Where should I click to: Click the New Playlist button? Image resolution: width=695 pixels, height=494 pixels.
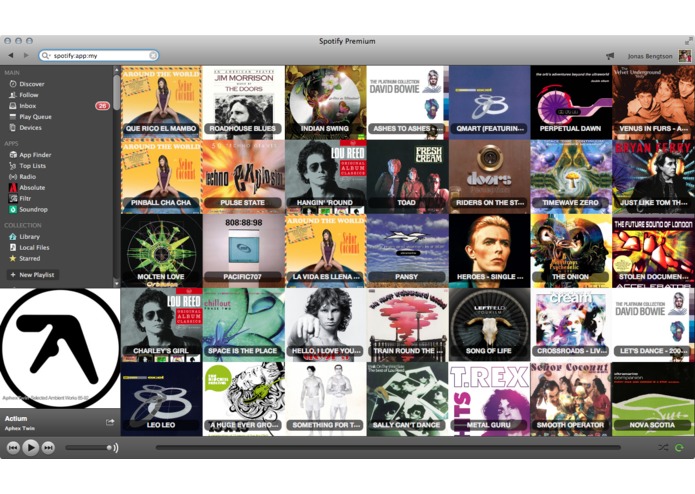coord(33,275)
